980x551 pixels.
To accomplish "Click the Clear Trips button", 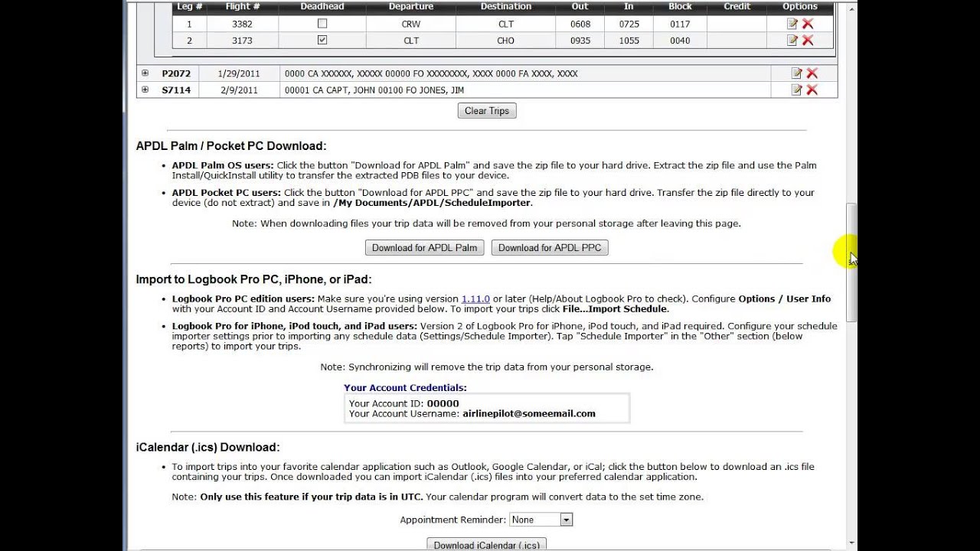I will click(487, 111).
